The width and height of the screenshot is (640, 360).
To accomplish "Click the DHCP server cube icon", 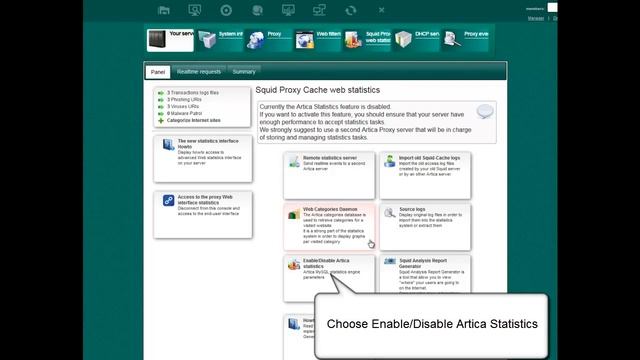I will coord(403,40).
